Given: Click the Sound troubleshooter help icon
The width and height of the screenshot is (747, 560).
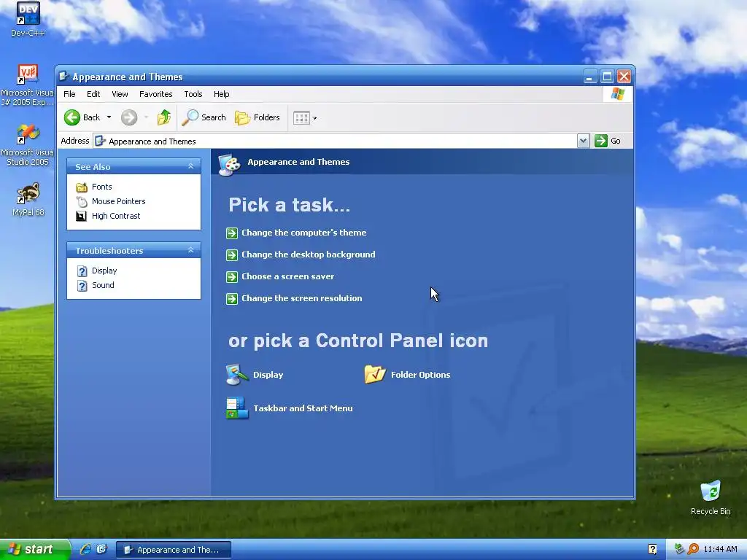Looking at the screenshot, I should (x=82, y=286).
